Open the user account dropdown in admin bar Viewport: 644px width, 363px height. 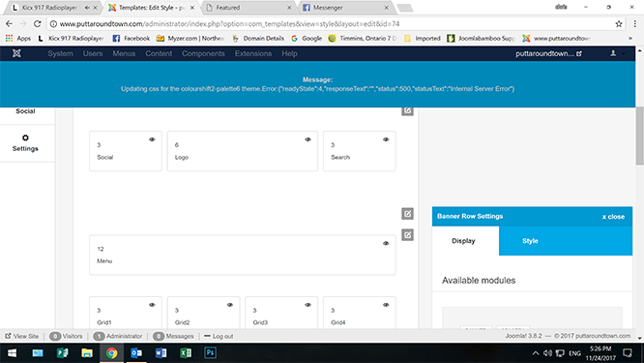[617, 53]
